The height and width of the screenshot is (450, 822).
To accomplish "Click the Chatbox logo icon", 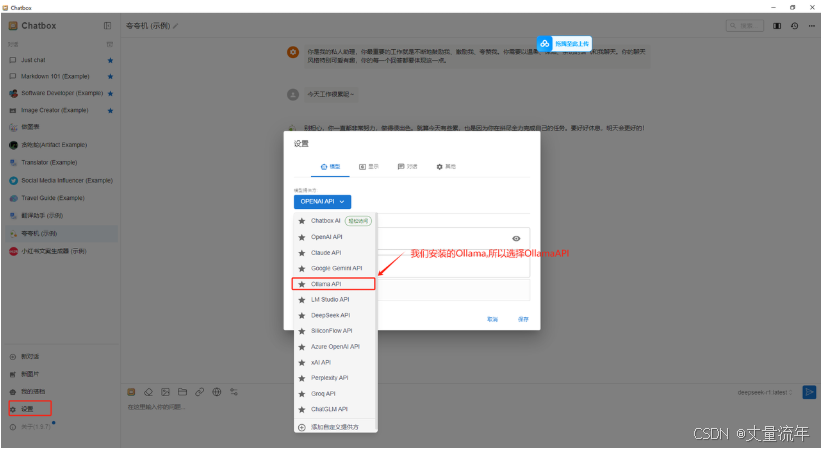I will click(13, 26).
